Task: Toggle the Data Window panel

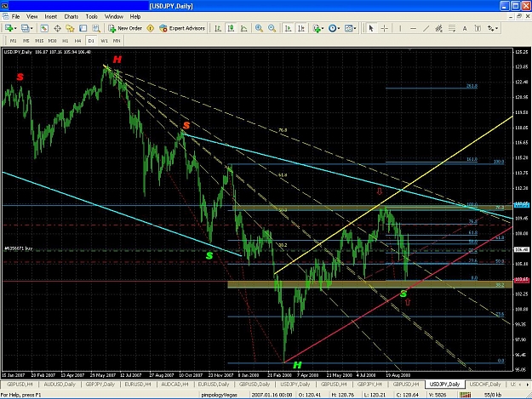Action: (57, 28)
